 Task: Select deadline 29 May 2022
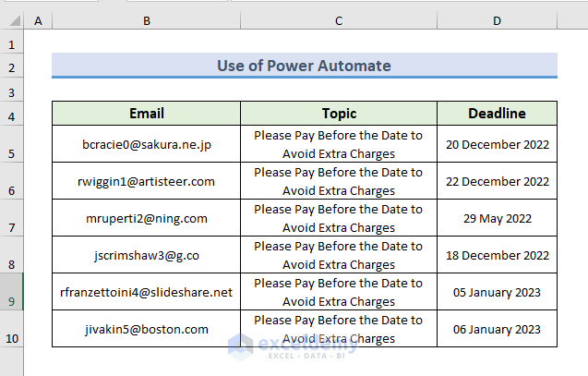tap(497, 218)
